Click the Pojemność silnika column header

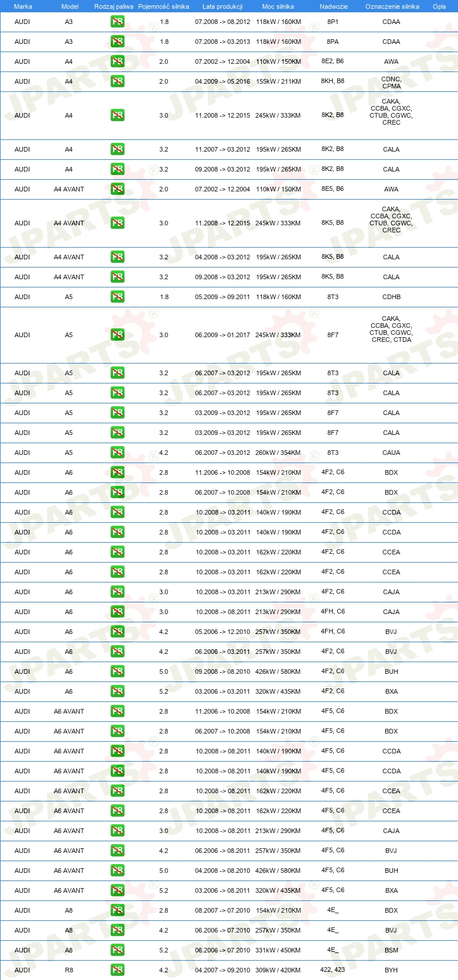(163, 6)
